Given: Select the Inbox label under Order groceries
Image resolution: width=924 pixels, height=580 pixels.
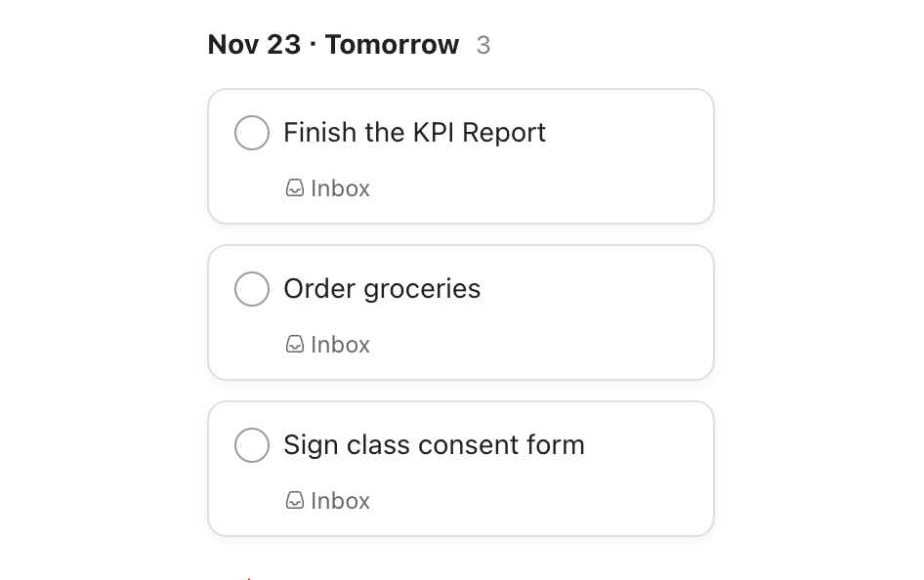Looking at the screenshot, I should (327, 344).
